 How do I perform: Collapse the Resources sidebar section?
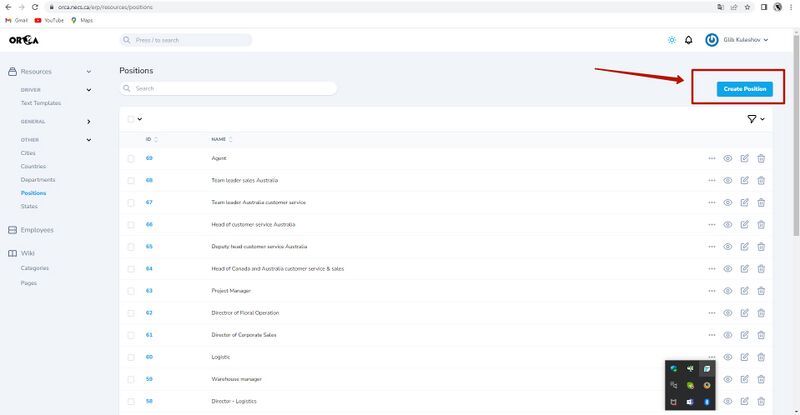[x=89, y=71]
